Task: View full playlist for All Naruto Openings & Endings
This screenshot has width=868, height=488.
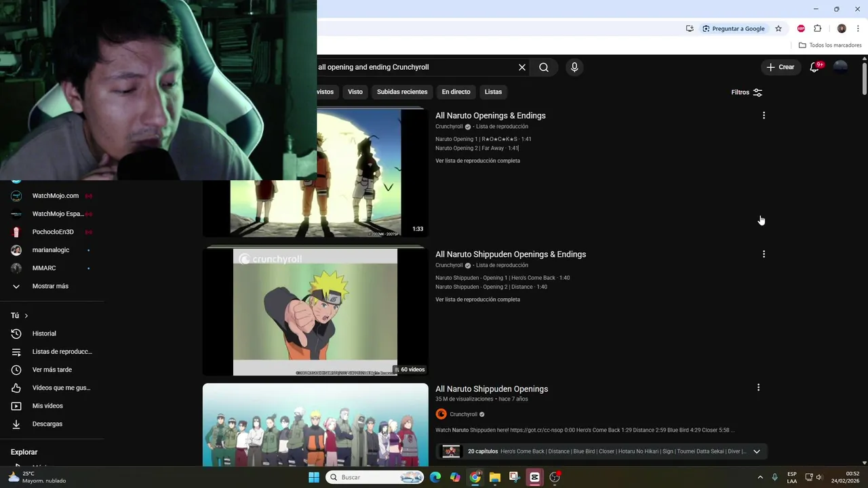Action: (x=477, y=161)
